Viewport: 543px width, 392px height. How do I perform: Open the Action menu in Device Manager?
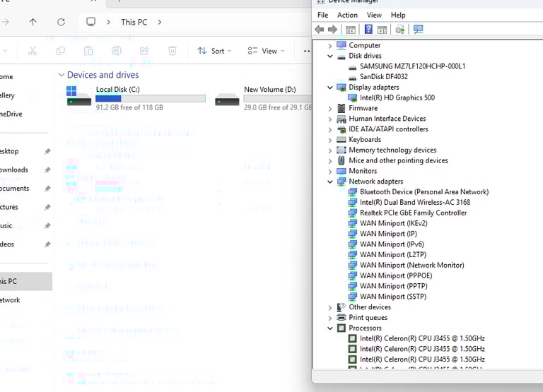coord(347,16)
